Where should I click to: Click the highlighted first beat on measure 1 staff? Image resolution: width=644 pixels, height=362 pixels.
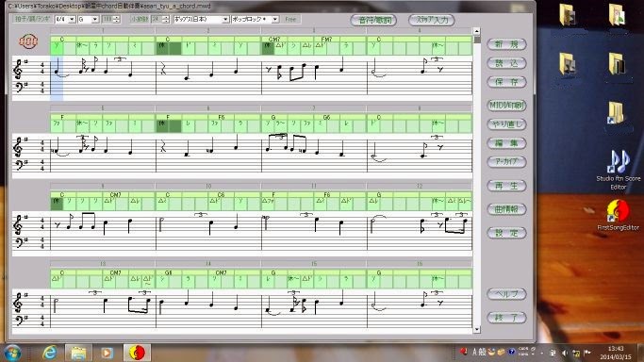57,78
